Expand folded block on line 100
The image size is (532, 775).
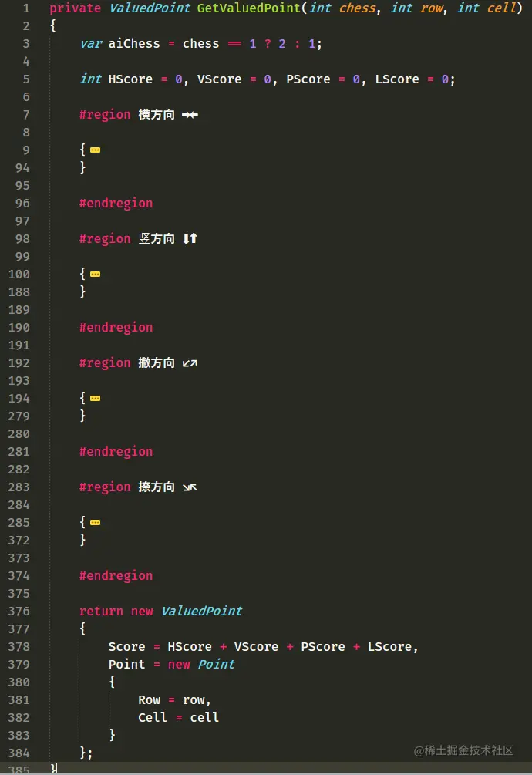pyautogui.click(x=96, y=274)
